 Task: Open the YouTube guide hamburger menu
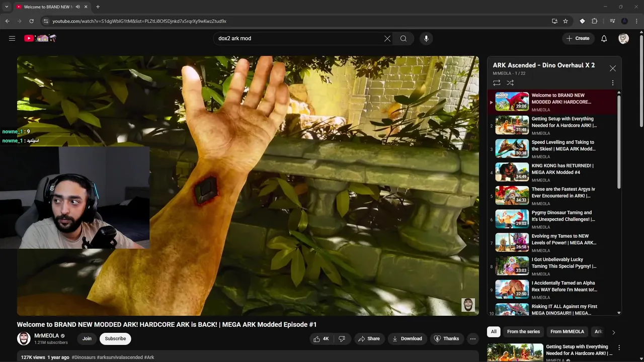[12, 38]
